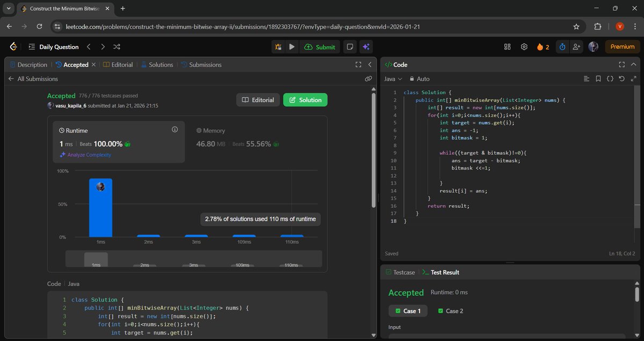Click the Premium button
Screen dimensions: 644x341
[623, 47]
